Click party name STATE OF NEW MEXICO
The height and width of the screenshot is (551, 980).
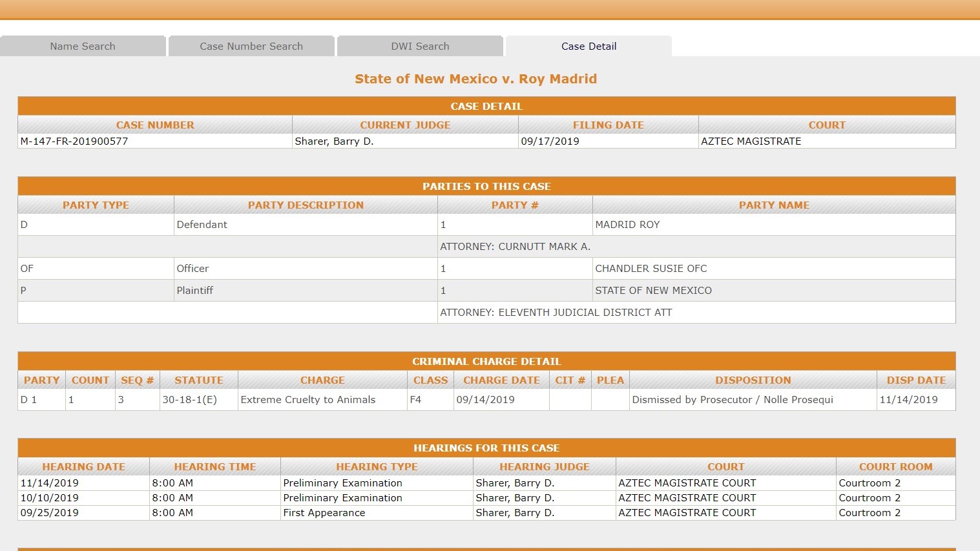[x=653, y=291]
